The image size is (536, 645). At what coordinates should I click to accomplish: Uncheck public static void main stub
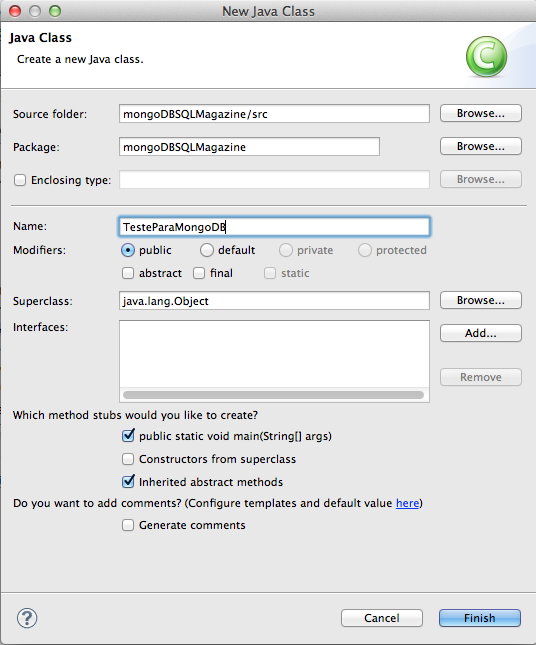click(128, 436)
